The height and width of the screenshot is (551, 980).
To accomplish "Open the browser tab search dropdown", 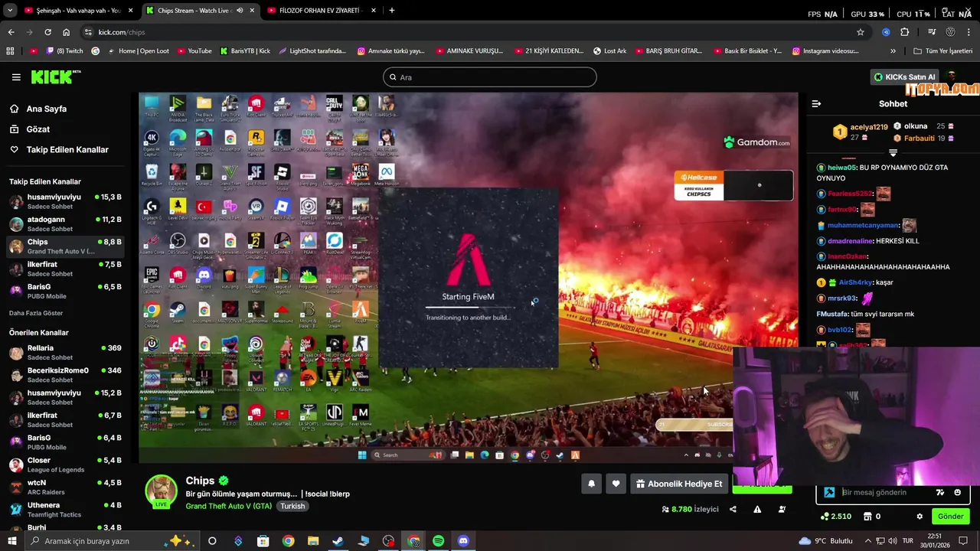I will coord(10,11).
